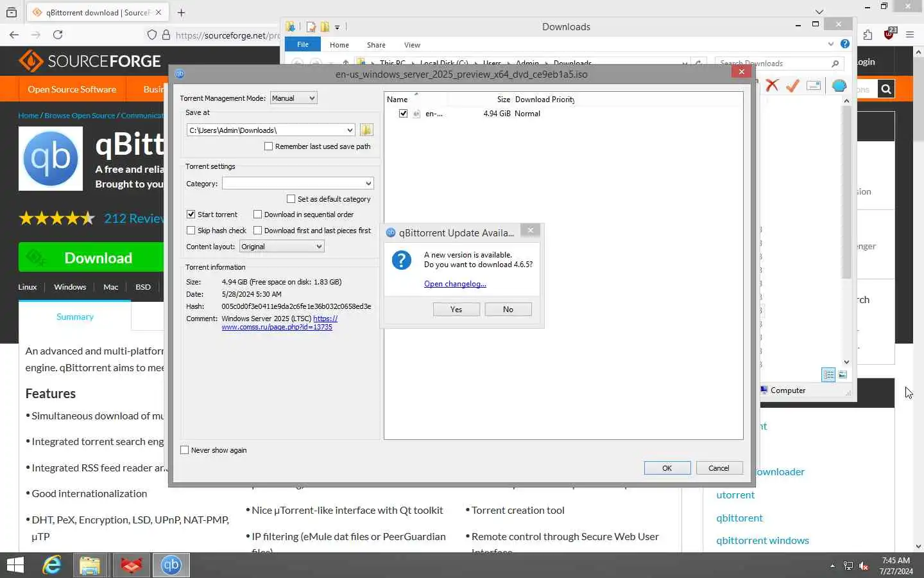Launch Internet Explorer from taskbar
924x578 pixels.
(51, 565)
